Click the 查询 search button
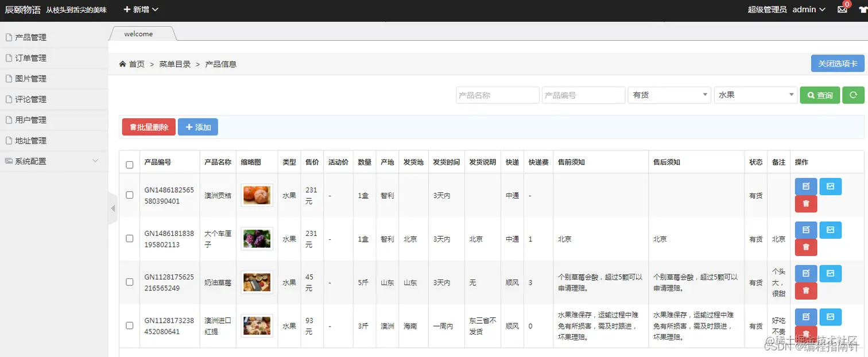Image resolution: width=868 pixels, height=357 pixels. (820, 95)
